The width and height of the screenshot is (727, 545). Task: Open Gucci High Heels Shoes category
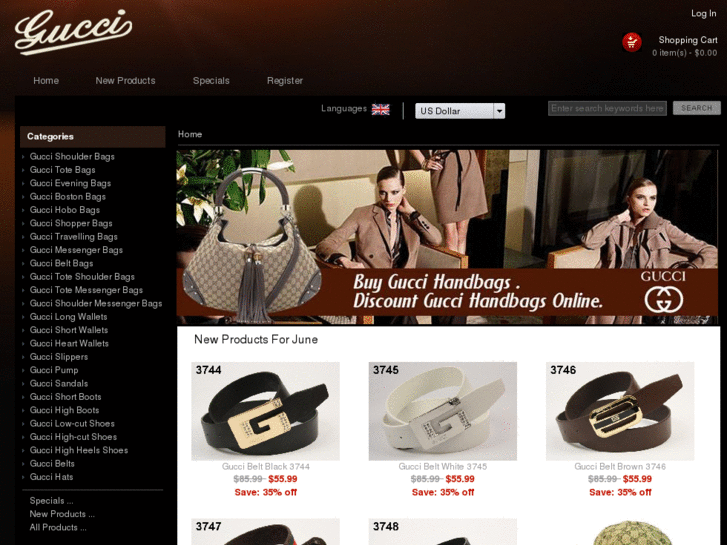click(x=79, y=450)
